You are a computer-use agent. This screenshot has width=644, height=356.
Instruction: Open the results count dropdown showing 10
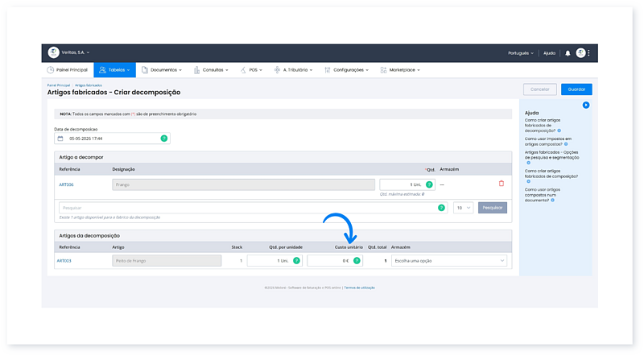[464, 208]
